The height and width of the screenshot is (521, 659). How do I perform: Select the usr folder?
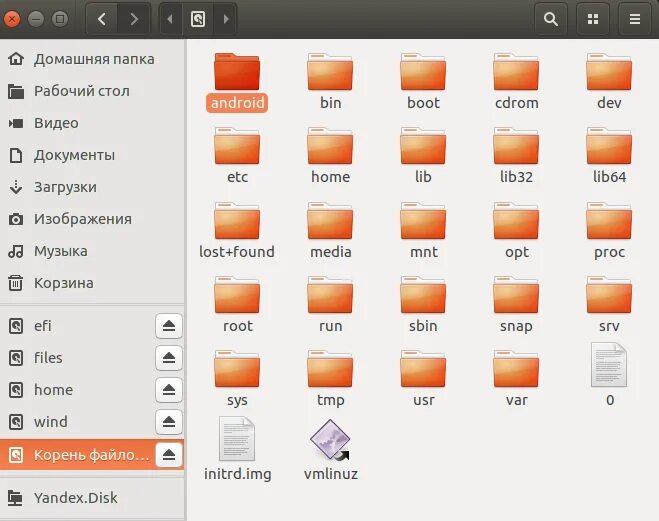click(423, 379)
